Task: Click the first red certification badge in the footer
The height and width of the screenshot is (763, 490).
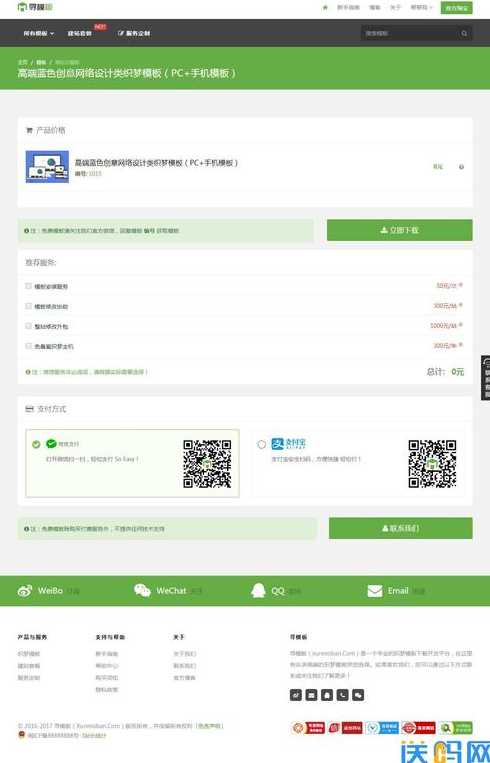Action: click(308, 727)
